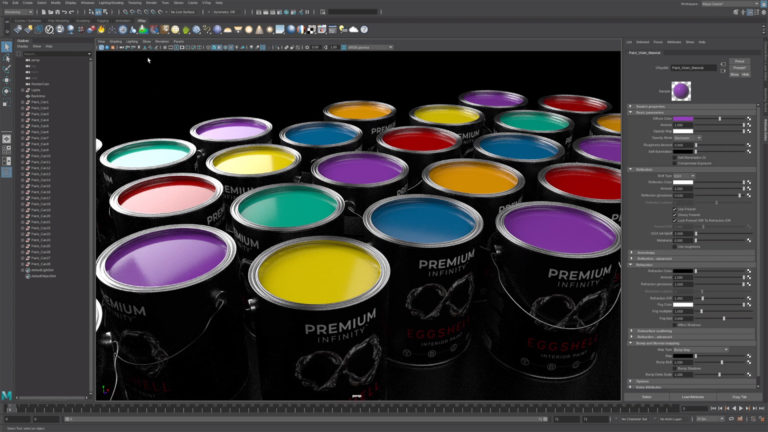Open the Opacity Mode dropdown
The width and height of the screenshot is (768, 432).
(688, 138)
